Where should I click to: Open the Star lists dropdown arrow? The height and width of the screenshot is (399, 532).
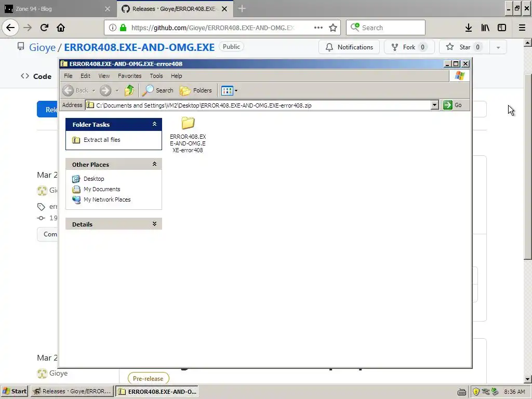(x=498, y=47)
